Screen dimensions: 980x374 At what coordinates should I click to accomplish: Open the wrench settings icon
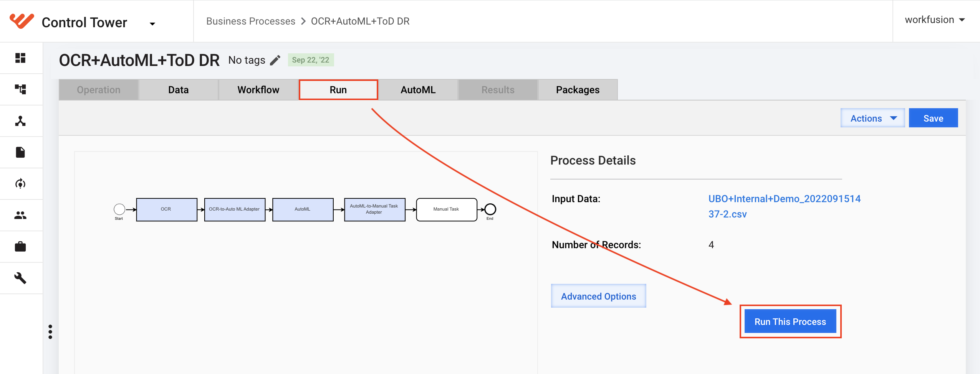(x=20, y=278)
